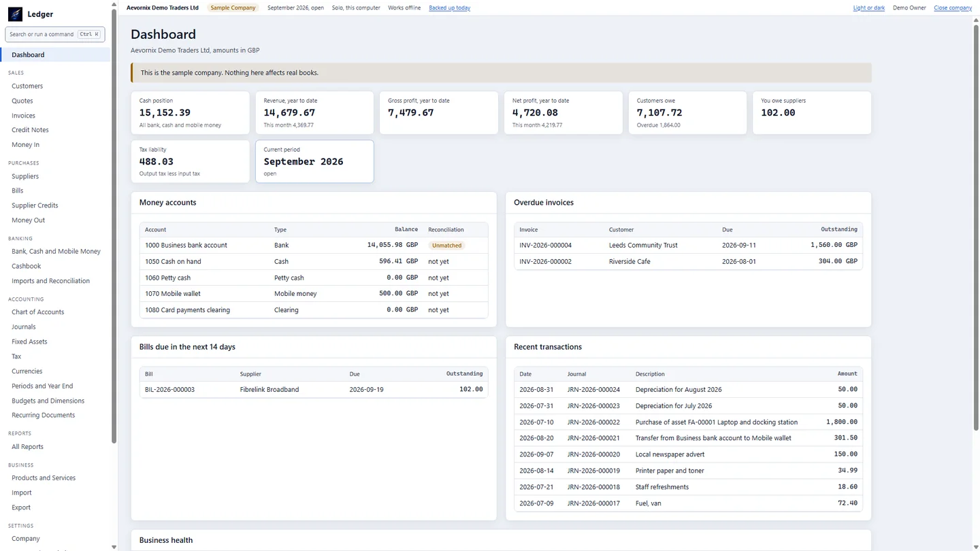The image size is (980, 551).
Task: Open the Export page
Action: (21, 507)
